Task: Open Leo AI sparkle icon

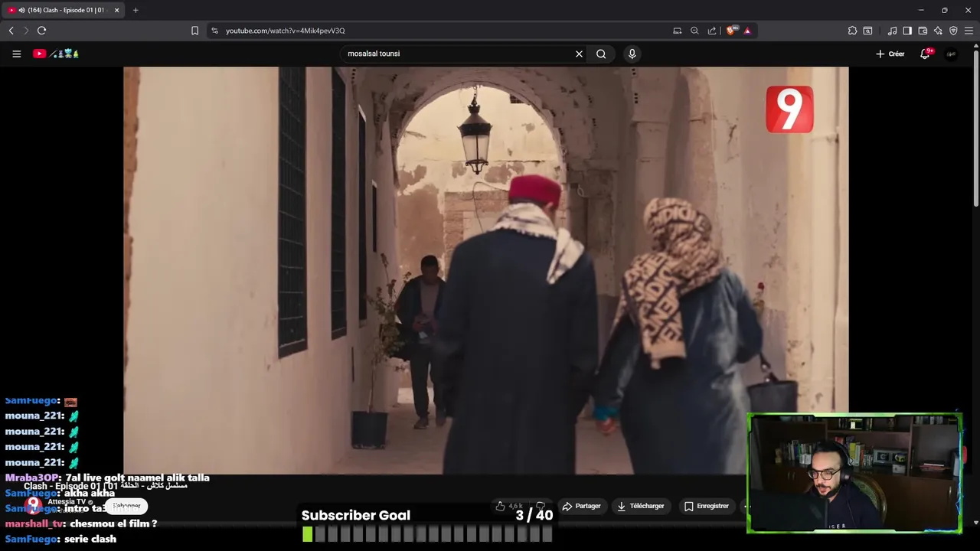Action: click(x=938, y=31)
